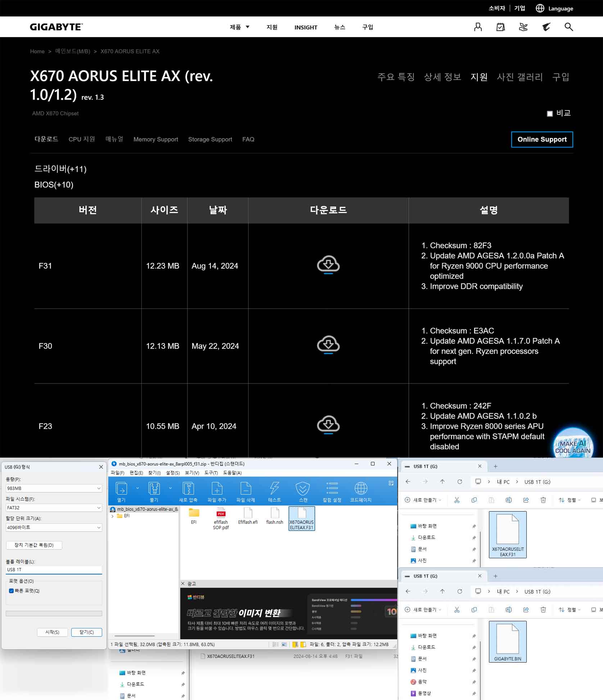Click 시작(S) in the format dialog
Viewport: 603px width, 700px height.
tap(53, 632)
